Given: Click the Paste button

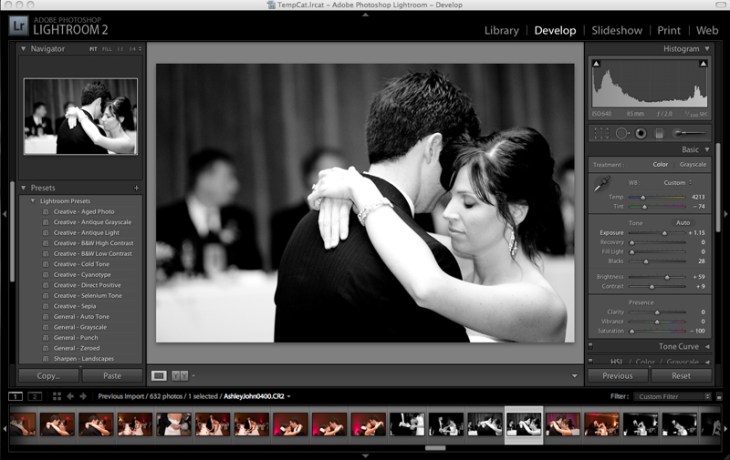Looking at the screenshot, I should point(112,376).
